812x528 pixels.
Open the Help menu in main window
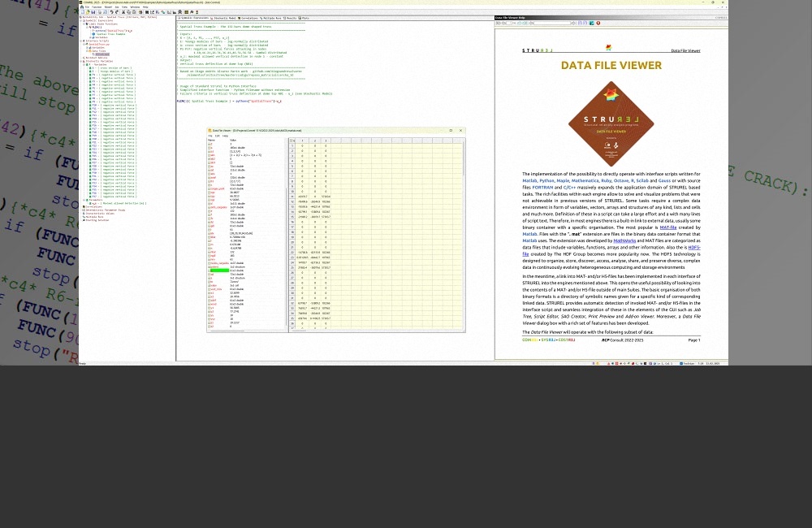point(145,6)
